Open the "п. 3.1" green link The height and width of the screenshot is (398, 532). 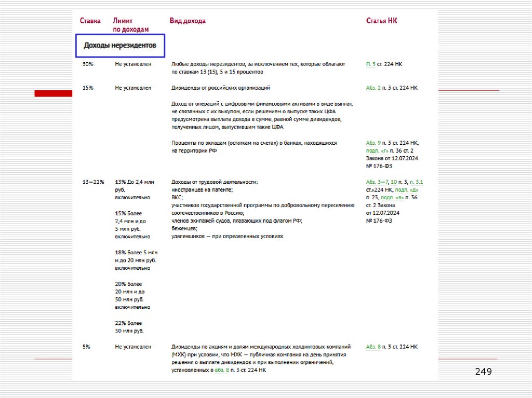pos(416,182)
